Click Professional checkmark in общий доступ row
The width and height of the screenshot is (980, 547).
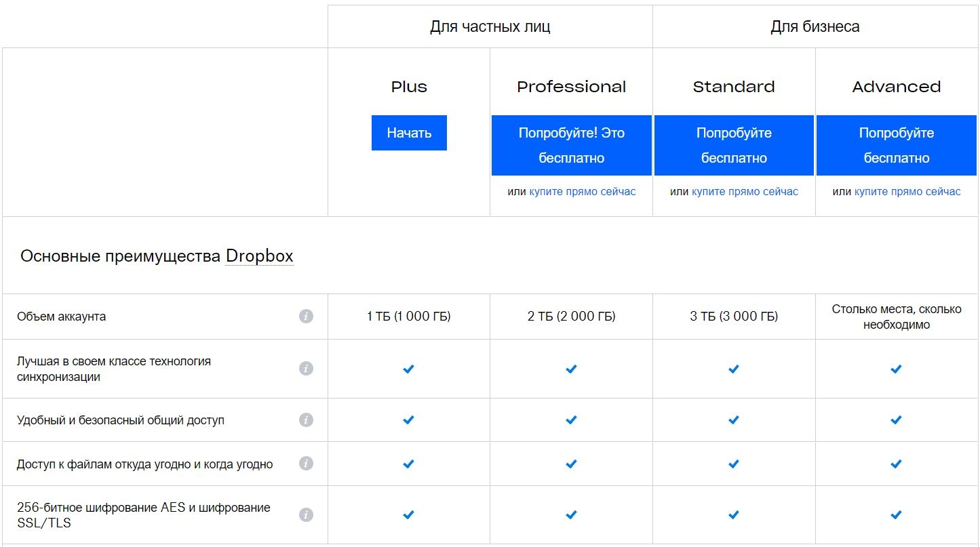tap(571, 420)
